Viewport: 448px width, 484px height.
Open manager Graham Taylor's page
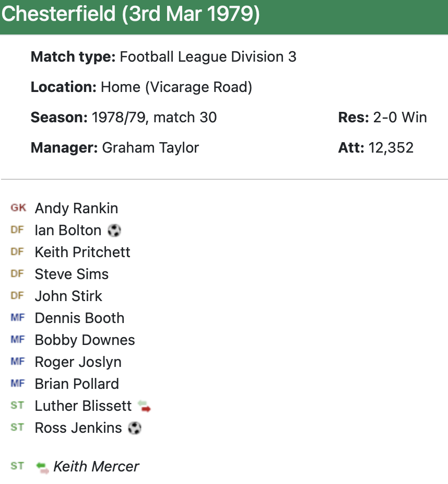[150, 148]
